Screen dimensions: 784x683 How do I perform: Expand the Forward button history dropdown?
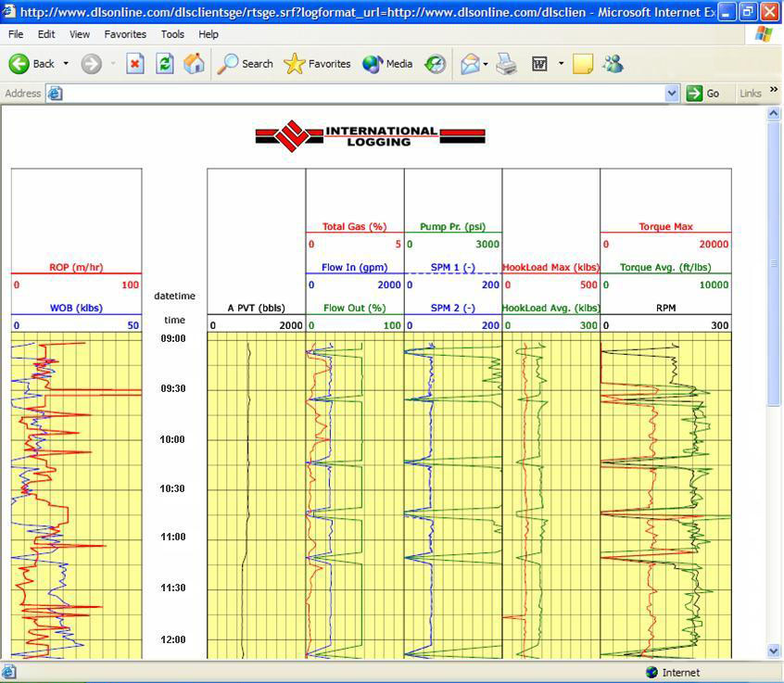coord(113,64)
